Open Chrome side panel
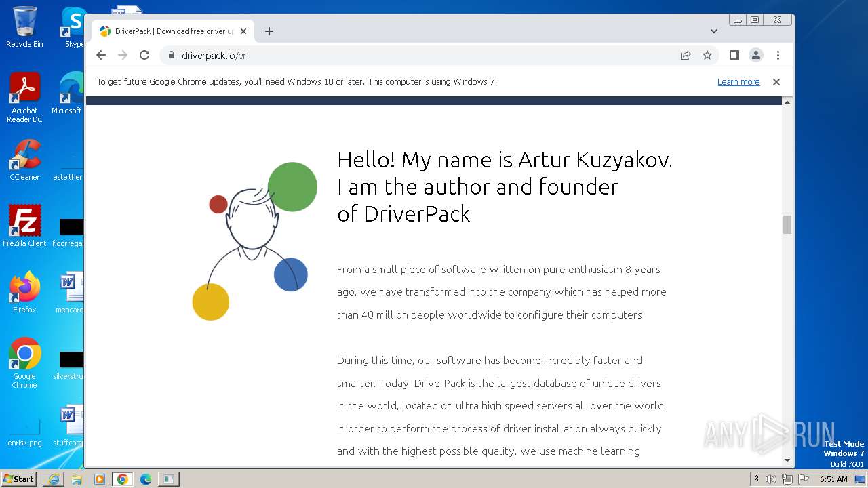The width and height of the screenshot is (868, 488). click(734, 55)
